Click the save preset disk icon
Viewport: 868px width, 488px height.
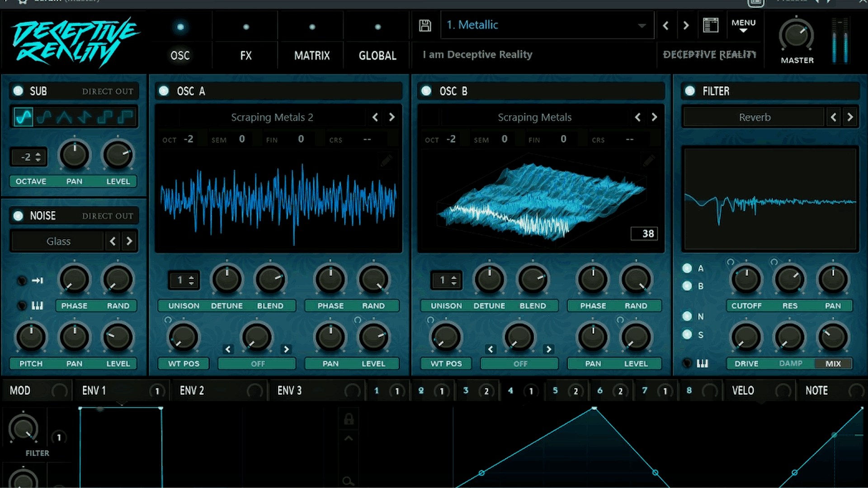(x=424, y=25)
